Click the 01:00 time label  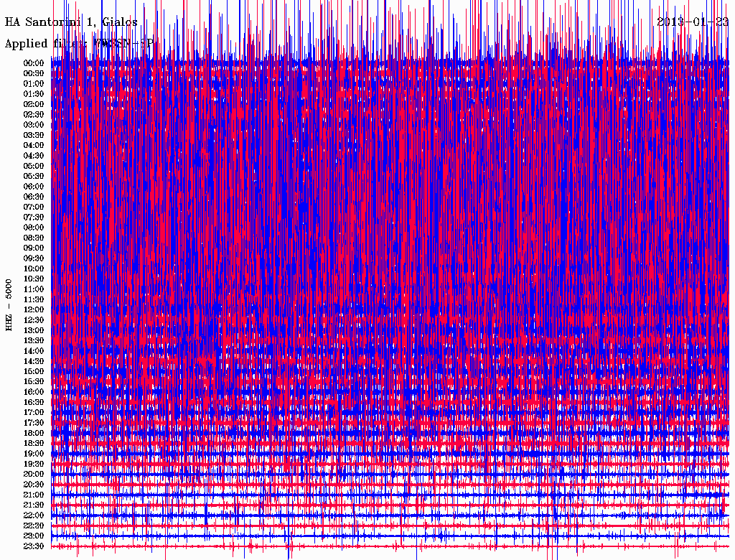point(34,83)
